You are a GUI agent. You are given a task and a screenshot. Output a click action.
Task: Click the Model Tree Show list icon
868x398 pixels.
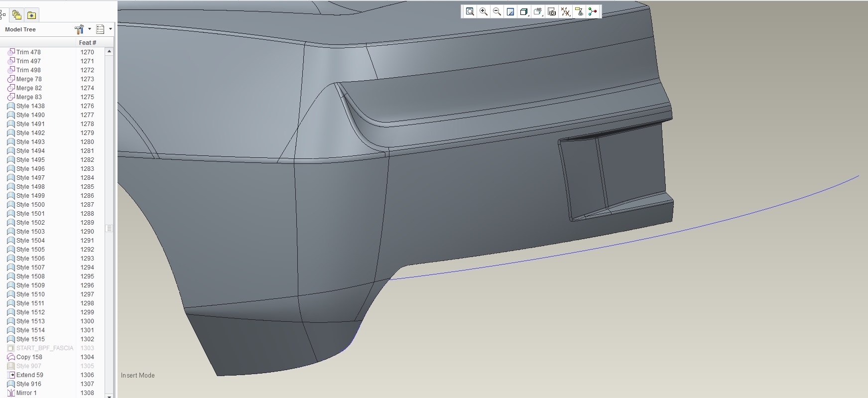coord(100,29)
